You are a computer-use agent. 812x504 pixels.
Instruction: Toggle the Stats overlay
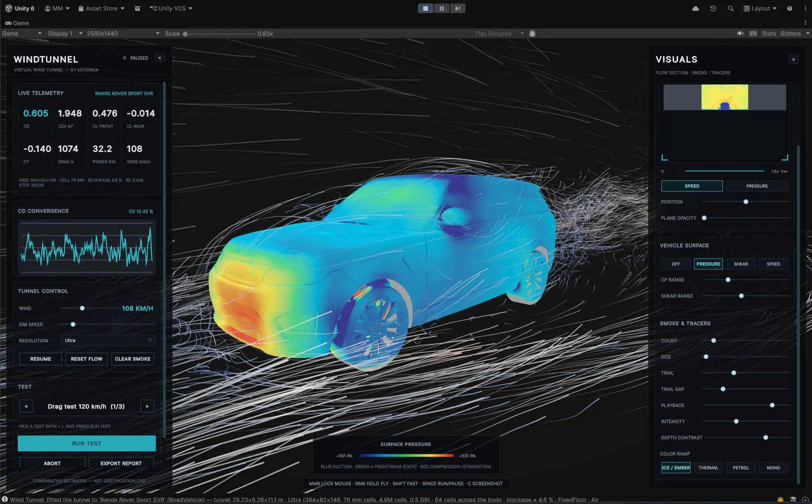769,33
